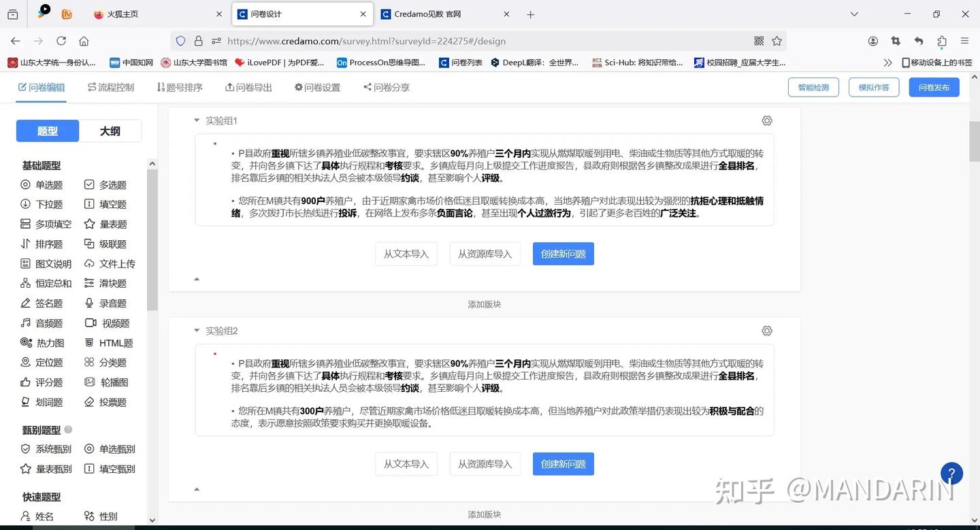Open settings gear for 实验组1 block

pos(767,120)
